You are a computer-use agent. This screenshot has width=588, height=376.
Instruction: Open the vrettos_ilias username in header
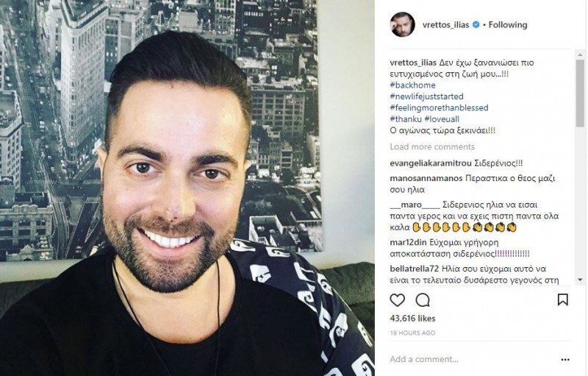pyautogui.click(x=445, y=25)
